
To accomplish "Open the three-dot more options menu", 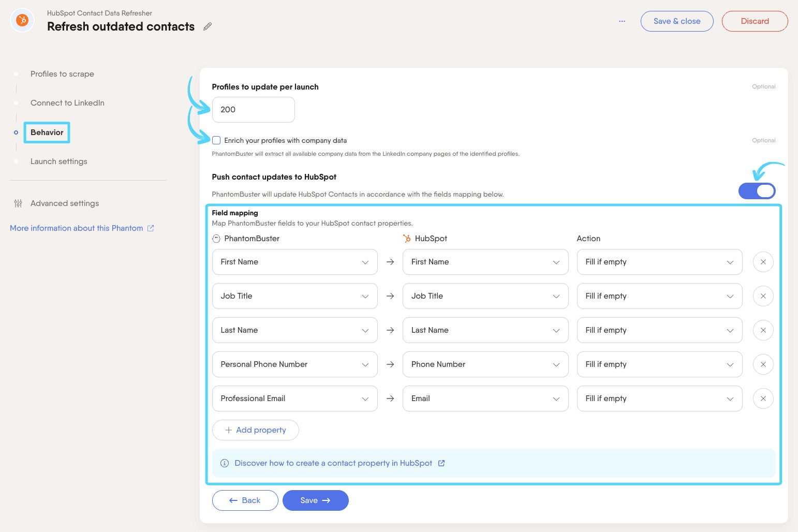I will pyautogui.click(x=622, y=21).
